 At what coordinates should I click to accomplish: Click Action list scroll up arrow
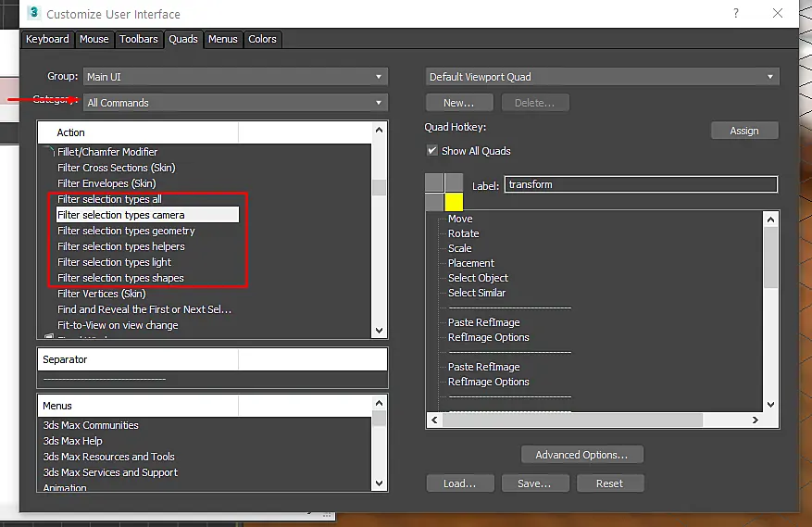[x=379, y=130]
